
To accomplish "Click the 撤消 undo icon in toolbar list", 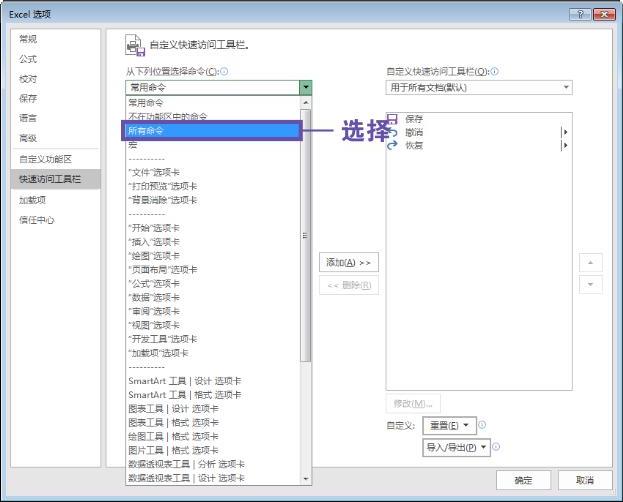I will [x=393, y=132].
